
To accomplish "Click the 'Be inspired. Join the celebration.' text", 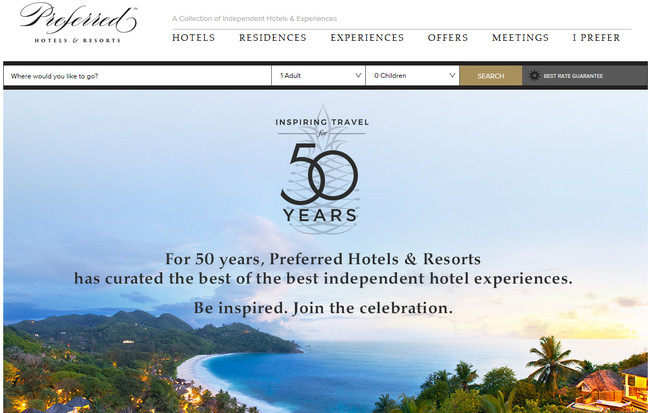I will (x=323, y=308).
